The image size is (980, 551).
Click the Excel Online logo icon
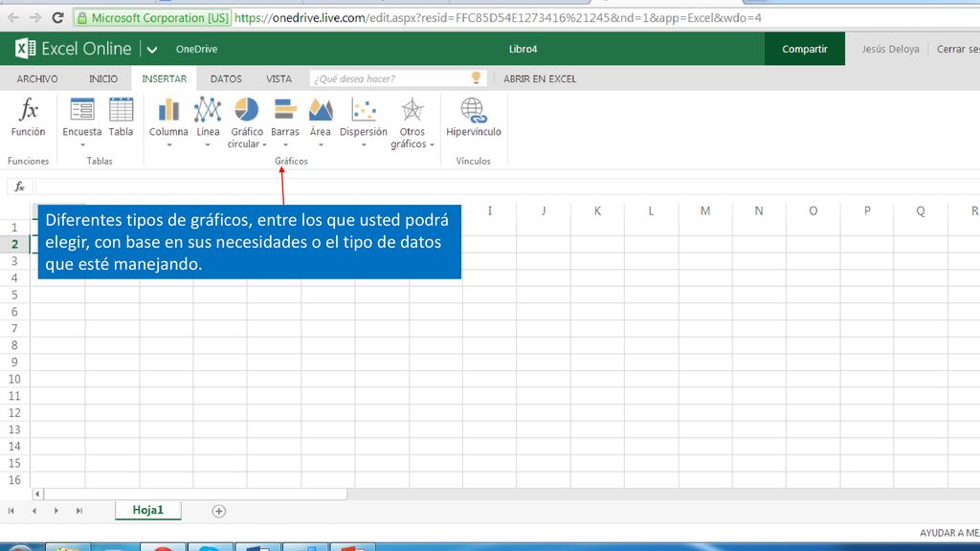25,49
